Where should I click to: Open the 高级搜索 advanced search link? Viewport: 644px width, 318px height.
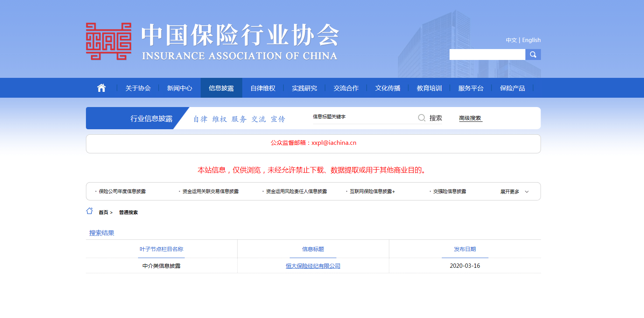(470, 118)
